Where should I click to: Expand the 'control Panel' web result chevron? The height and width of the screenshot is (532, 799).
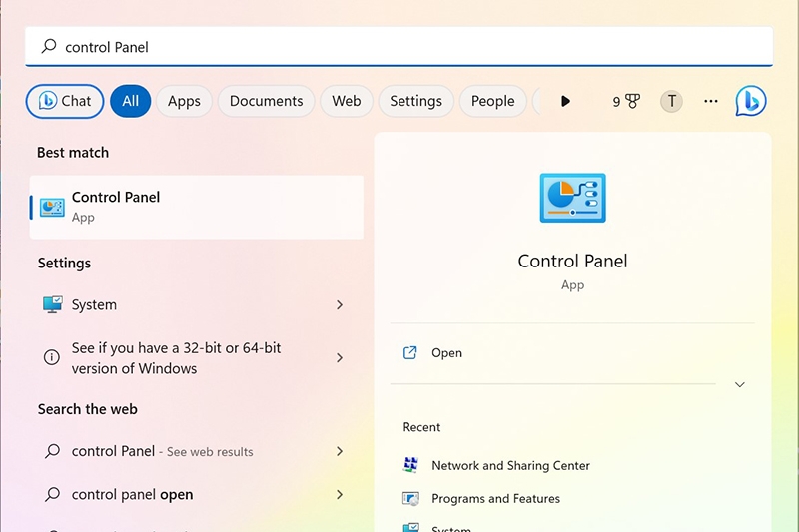tap(340, 451)
